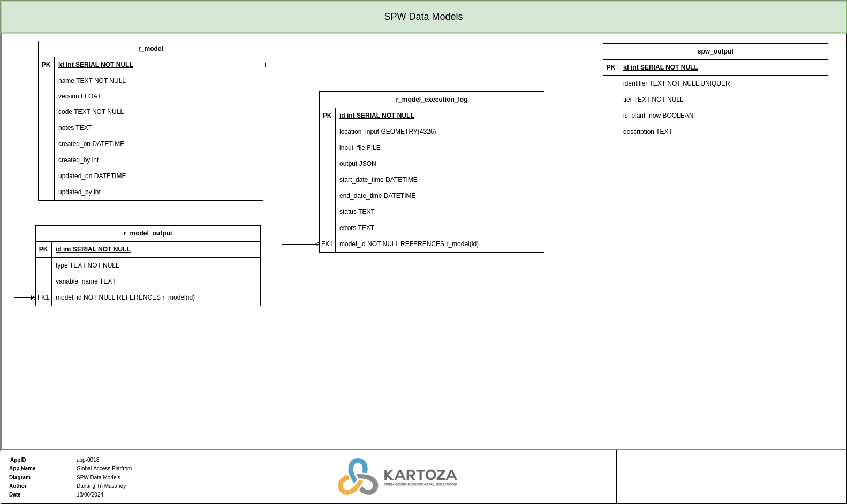Screen dimensions: 847x504
Task: Select identifier TEXT NOT NULL UNIQUER field
Action: coord(723,83)
